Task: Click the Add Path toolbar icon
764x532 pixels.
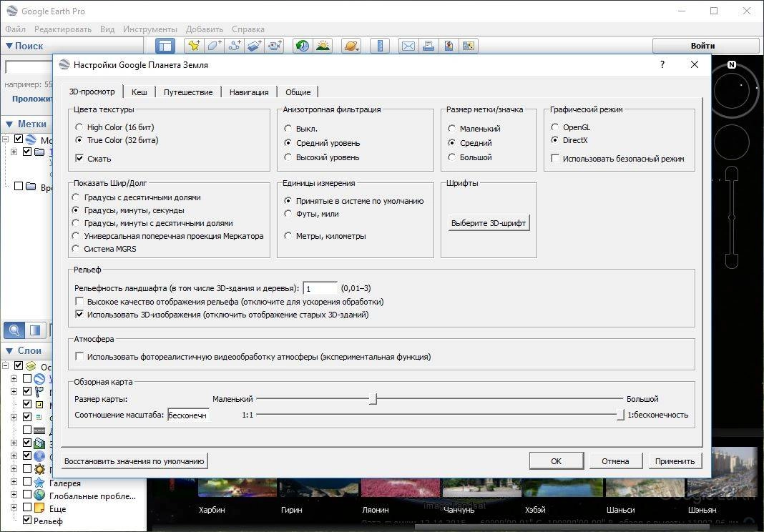Action: point(235,46)
